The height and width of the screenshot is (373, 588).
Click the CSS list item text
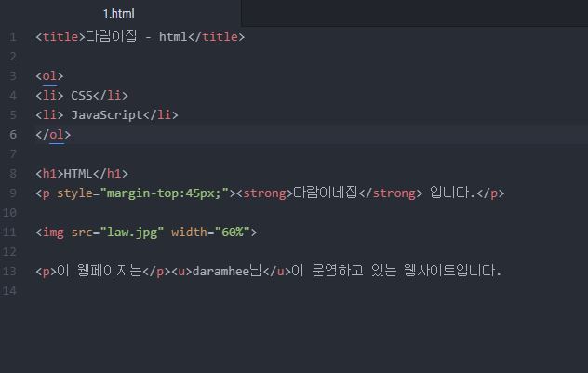coord(82,95)
